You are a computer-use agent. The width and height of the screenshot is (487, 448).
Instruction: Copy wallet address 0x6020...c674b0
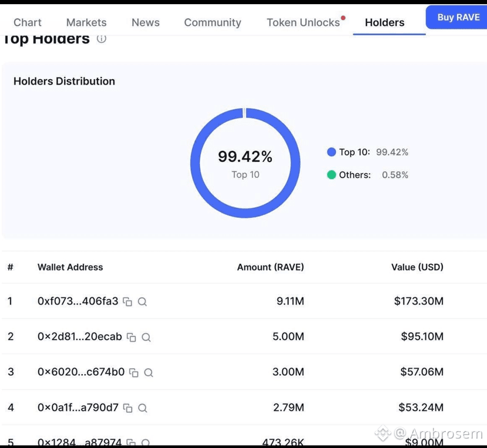point(133,372)
